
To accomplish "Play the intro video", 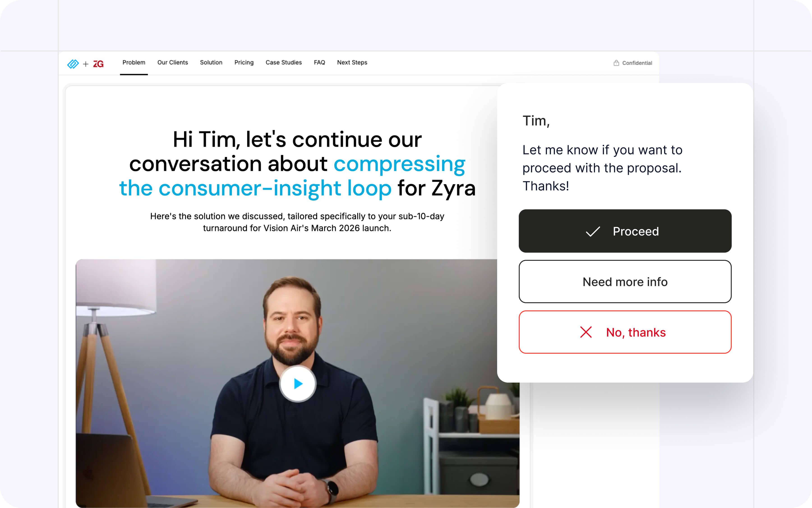I will (298, 383).
